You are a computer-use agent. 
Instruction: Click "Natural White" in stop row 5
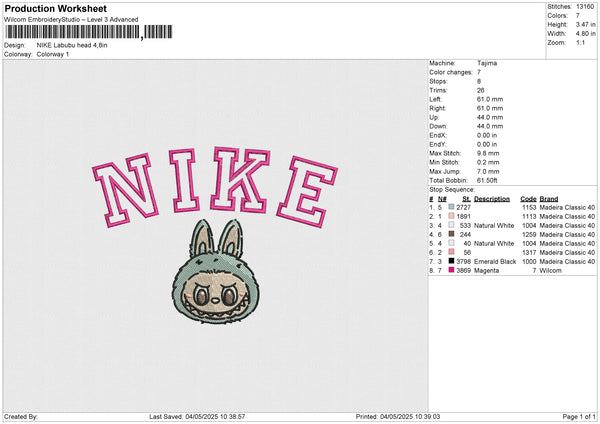[494, 244]
